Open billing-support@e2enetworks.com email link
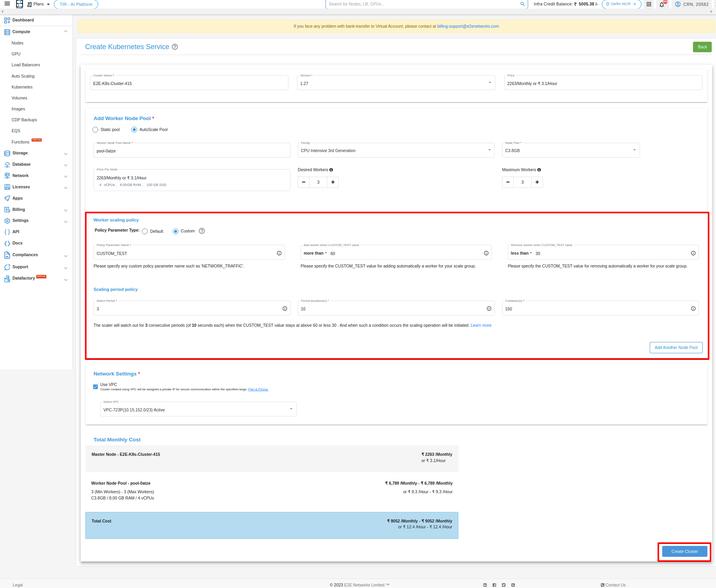716x588 pixels. 468,26
